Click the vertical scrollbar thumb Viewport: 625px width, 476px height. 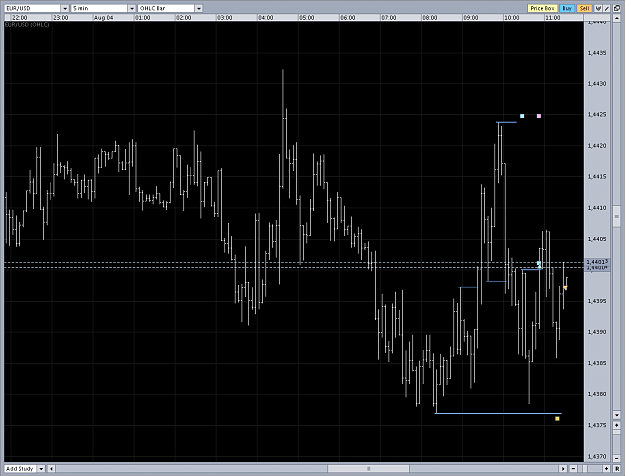click(x=617, y=216)
